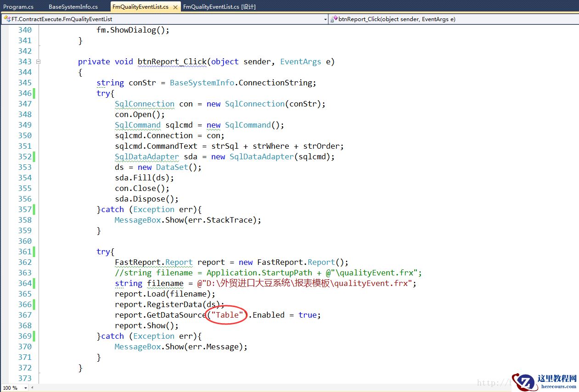The height and width of the screenshot is (392, 579).
Task: Click the green change marker at line 346
Action: (x=34, y=93)
